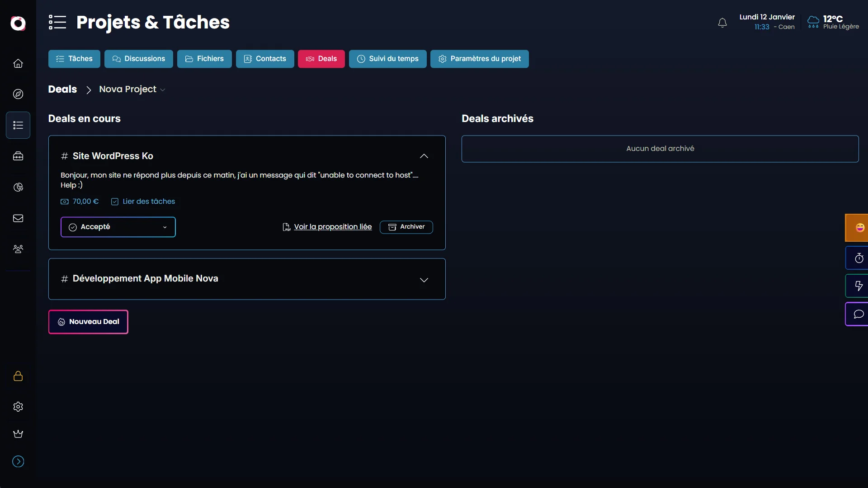Viewport: 868px width, 488px height.
Task: Click the compass explore sidebar icon
Action: point(18,94)
